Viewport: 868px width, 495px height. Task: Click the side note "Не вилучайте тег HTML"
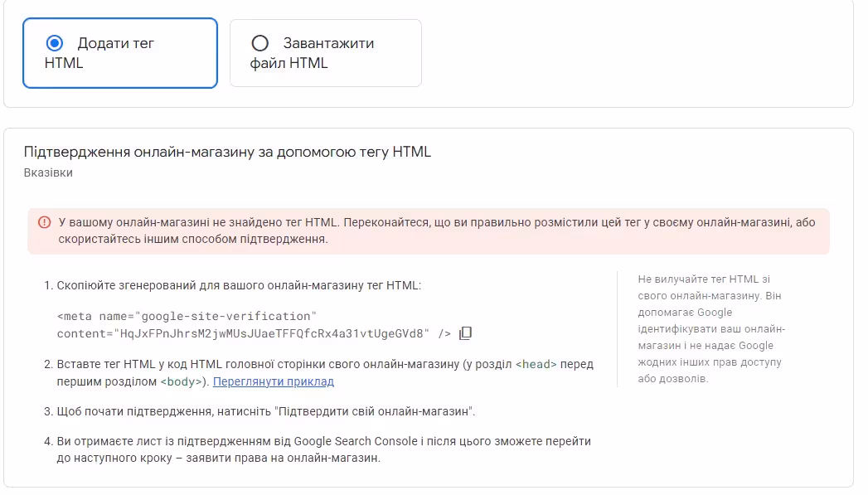[711, 329]
